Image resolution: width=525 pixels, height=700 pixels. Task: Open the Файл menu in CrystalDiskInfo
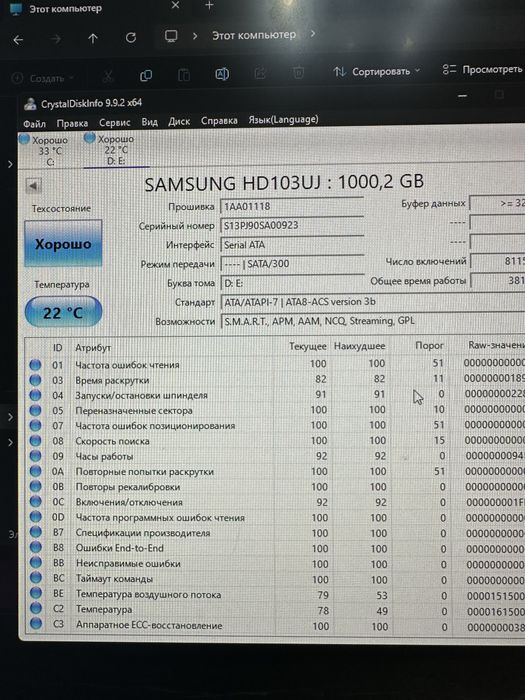click(34, 123)
